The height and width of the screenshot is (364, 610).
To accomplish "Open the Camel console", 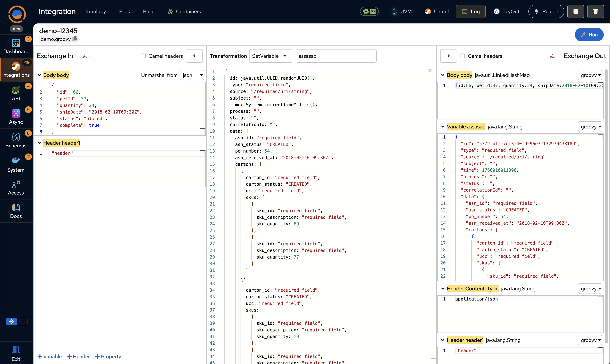I will tap(437, 11).
